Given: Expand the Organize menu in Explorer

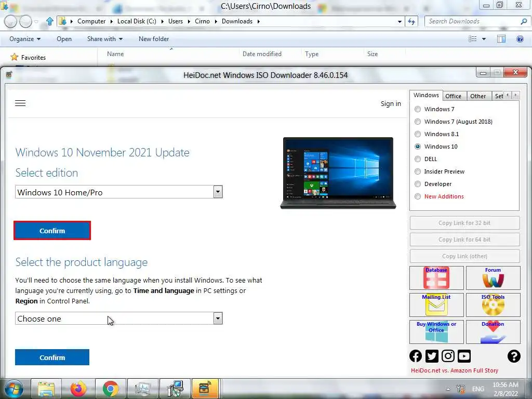Looking at the screenshot, I should pos(25,39).
